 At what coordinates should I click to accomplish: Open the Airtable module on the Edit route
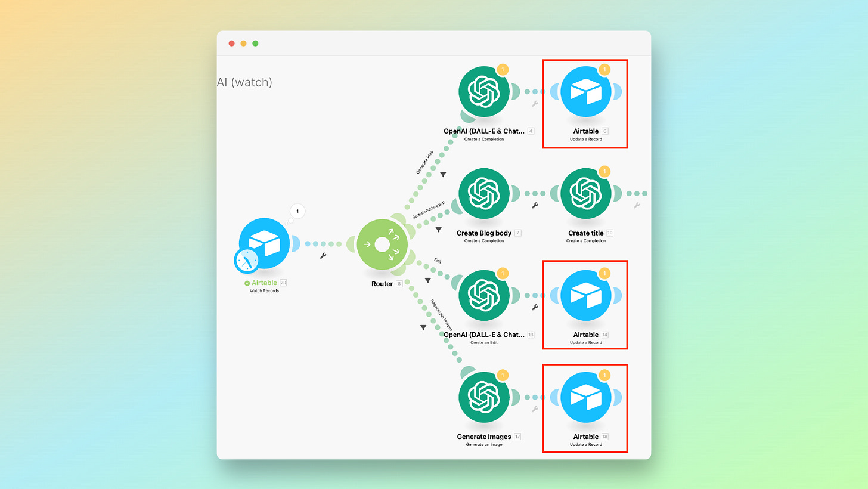tap(585, 295)
